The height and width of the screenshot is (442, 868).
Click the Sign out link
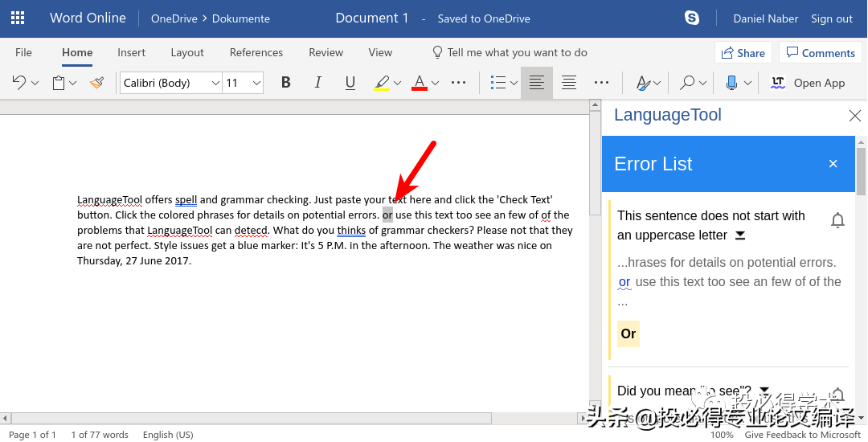point(832,18)
